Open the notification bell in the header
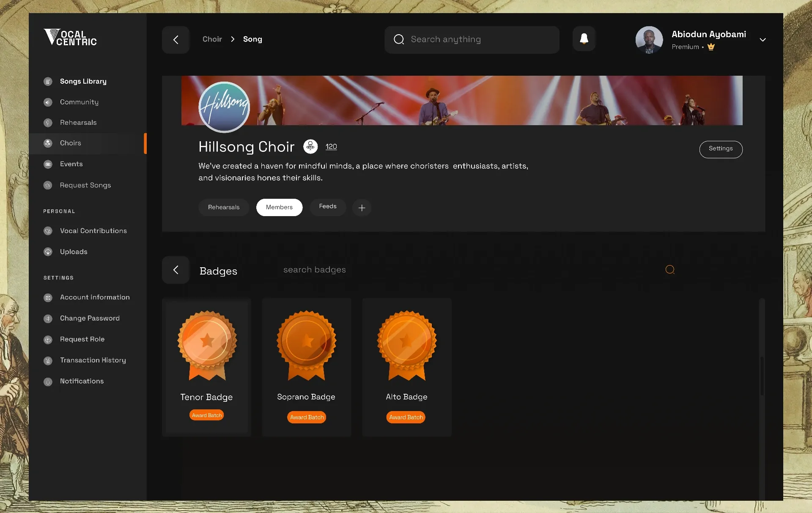This screenshot has width=812, height=513. (x=584, y=39)
